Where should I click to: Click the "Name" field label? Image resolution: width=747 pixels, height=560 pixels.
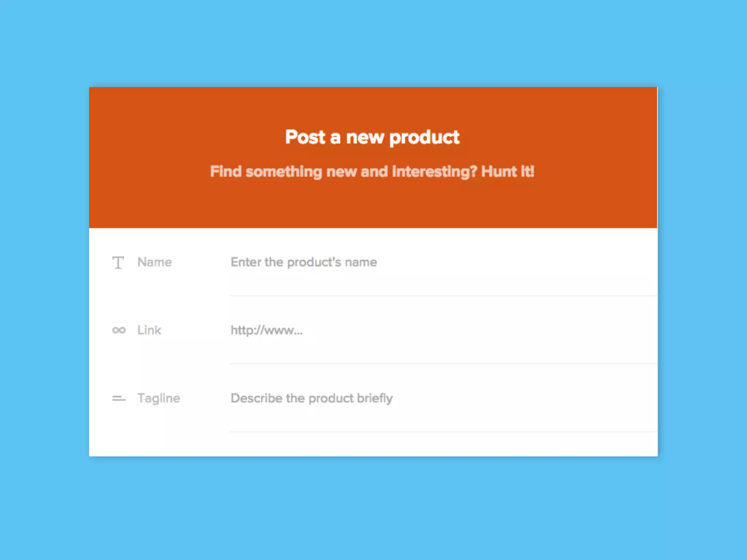(154, 262)
